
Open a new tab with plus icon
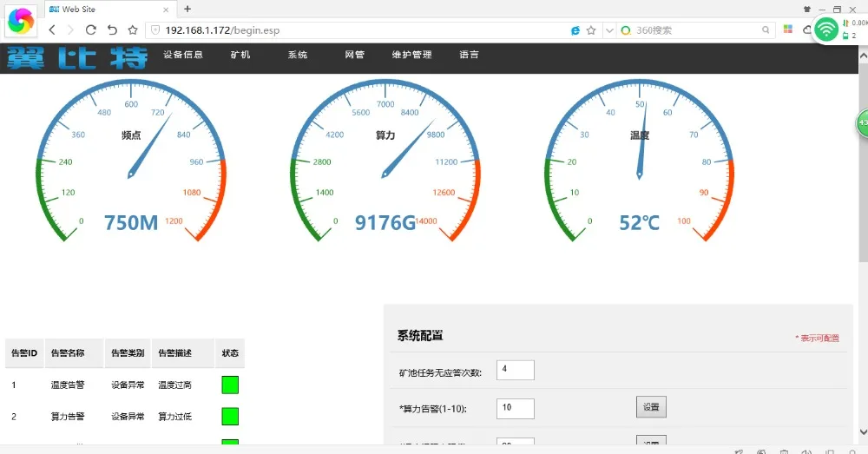[187, 9]
